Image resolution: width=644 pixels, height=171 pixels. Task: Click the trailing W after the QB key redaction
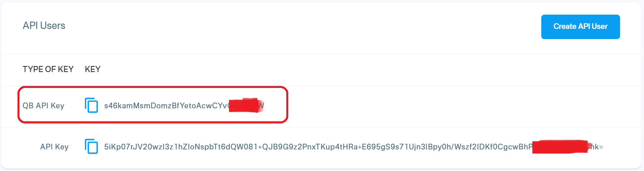(x=261, y=105)
